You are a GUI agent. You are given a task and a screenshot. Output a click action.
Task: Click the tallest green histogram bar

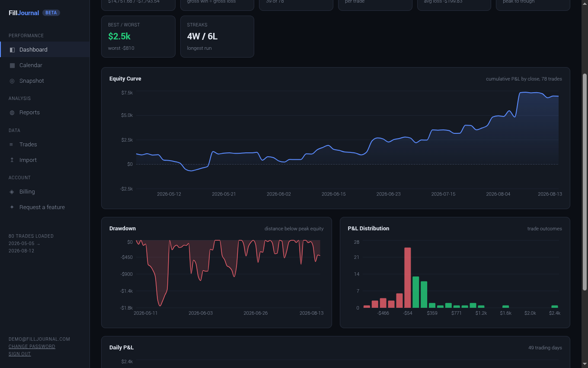tap(416, 292)
